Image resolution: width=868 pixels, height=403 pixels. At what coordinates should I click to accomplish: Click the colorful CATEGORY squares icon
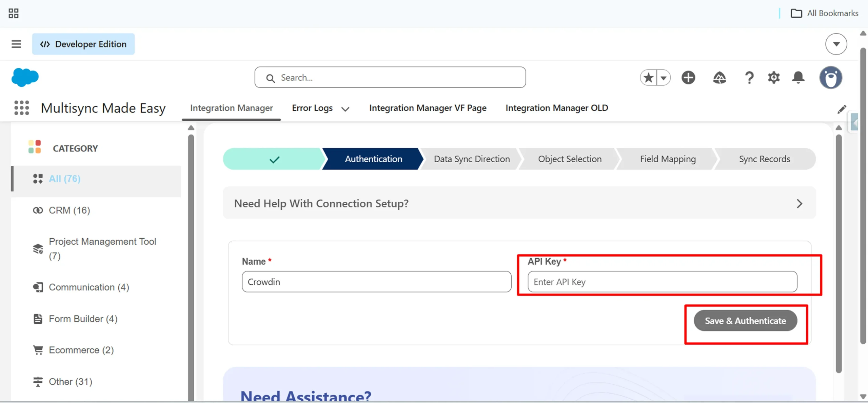coord(35,147)
